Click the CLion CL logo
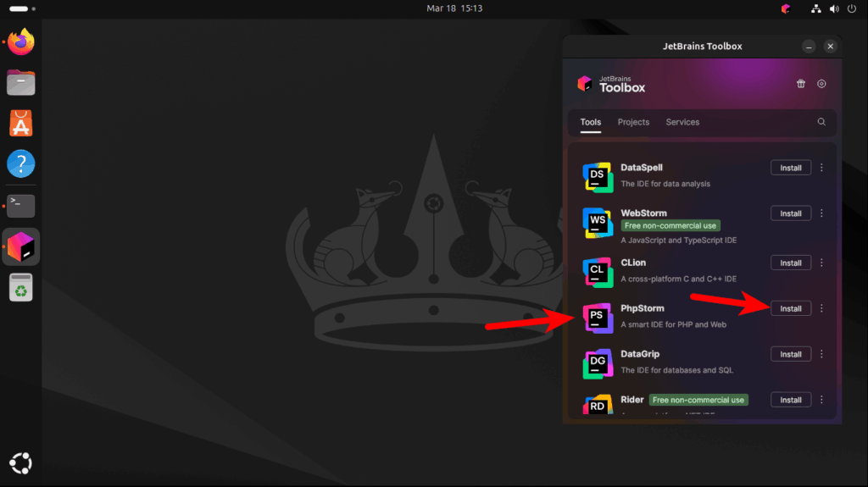 (x=598, y=272)
